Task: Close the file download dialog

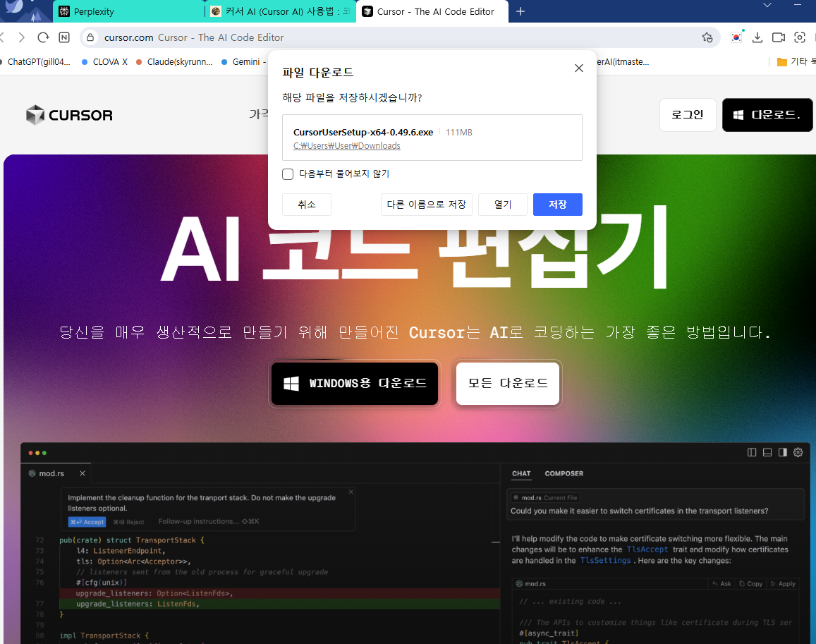Action: point(579,68)
